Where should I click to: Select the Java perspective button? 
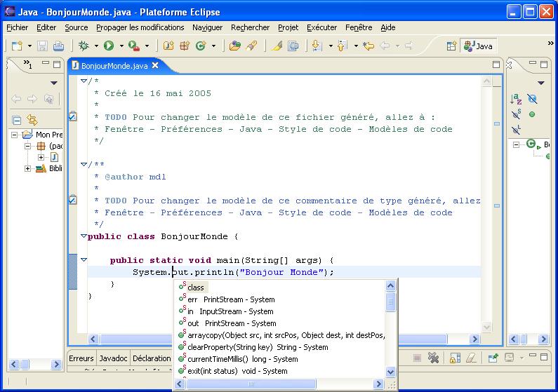click(478, 46)
